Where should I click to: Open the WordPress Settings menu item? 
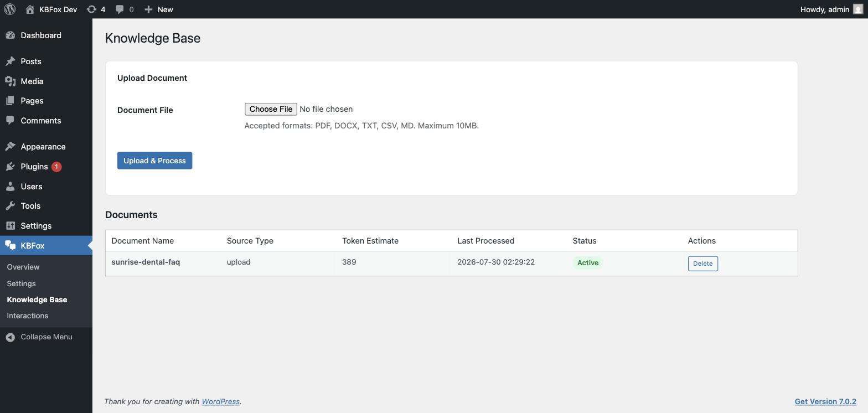(x=46, y=226)
